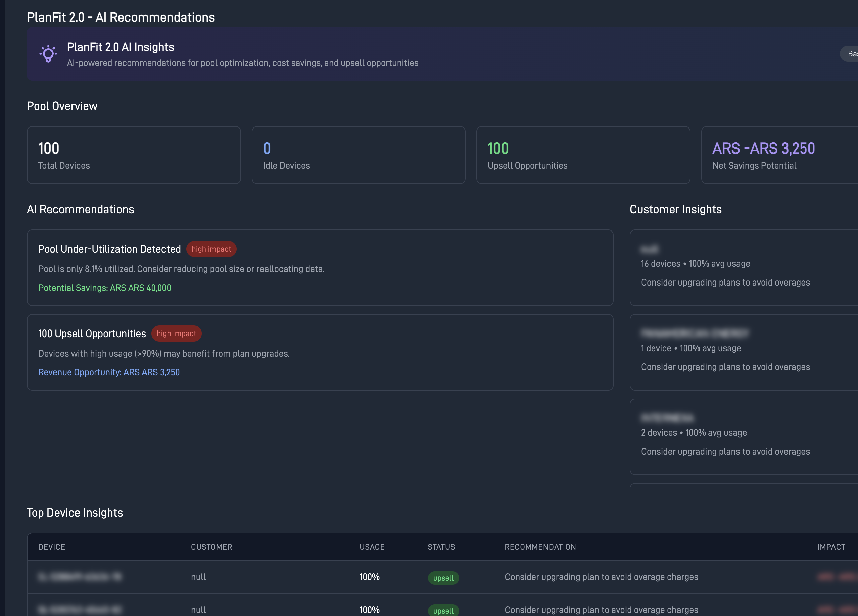The image size is (858, 616).
Task: Click the rounded badge at the top right
Action: click(x=851, y=53)
